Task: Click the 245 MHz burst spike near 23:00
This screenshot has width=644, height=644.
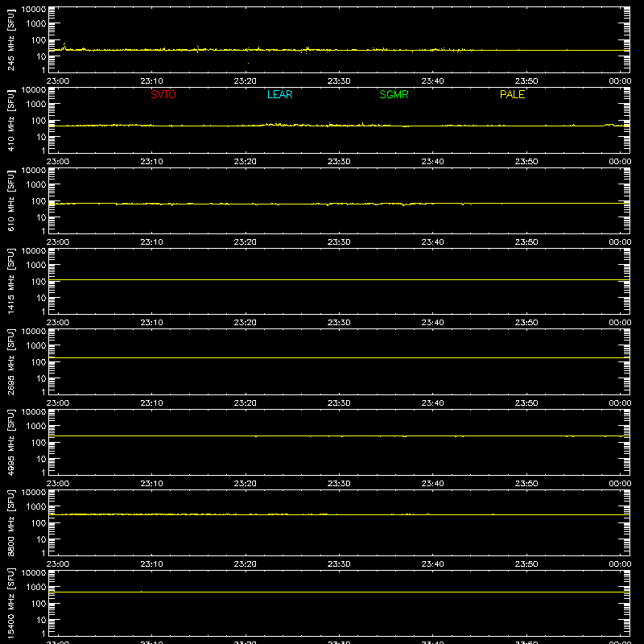Action: (64, 46)
